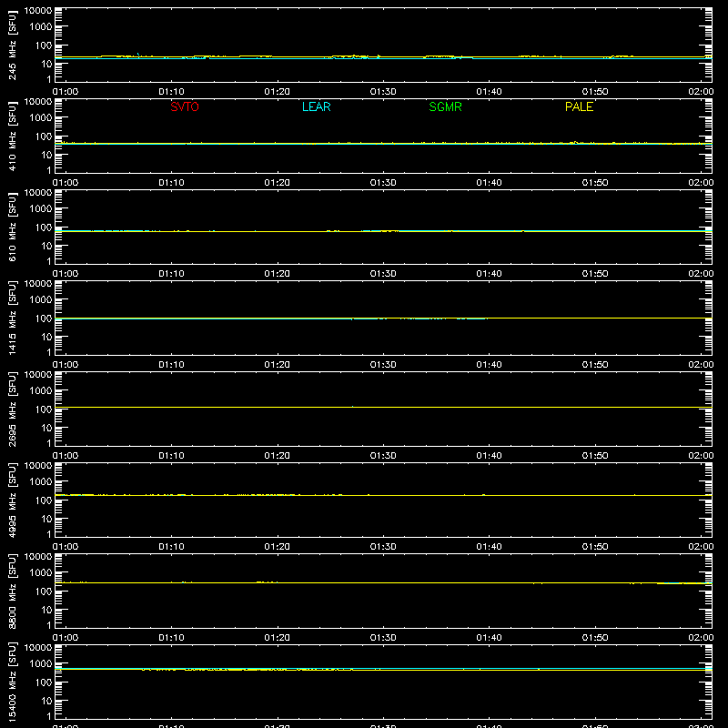Click the 8800 MHz [SFU] axis title
This screenshot has width=728, height=728.
tap(13, 591)
